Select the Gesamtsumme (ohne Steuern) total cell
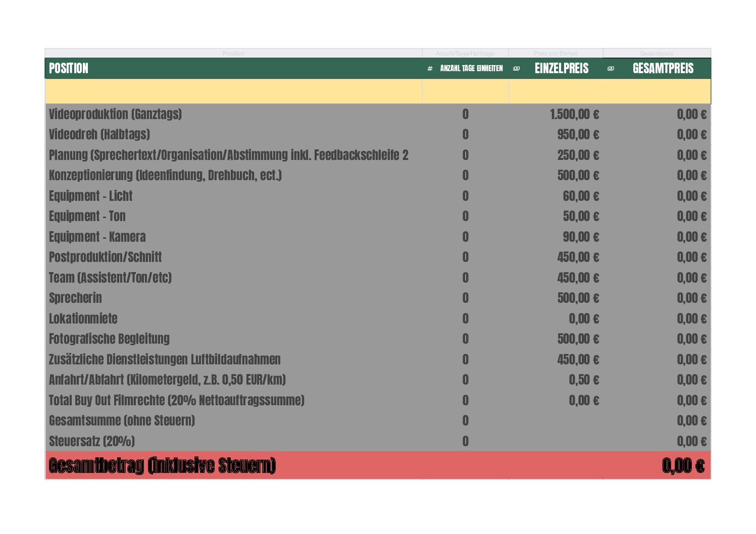 pos(691,421)
